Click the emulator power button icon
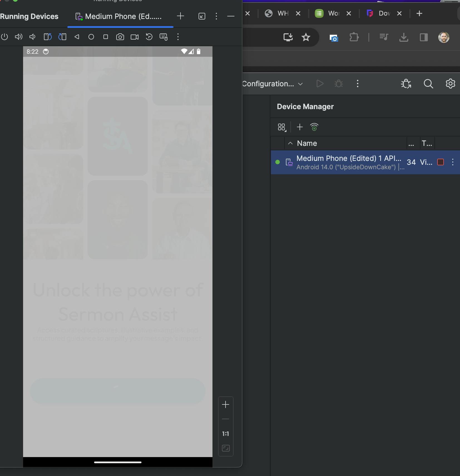This screenshot has width=460, height=476. click(4, 37)
